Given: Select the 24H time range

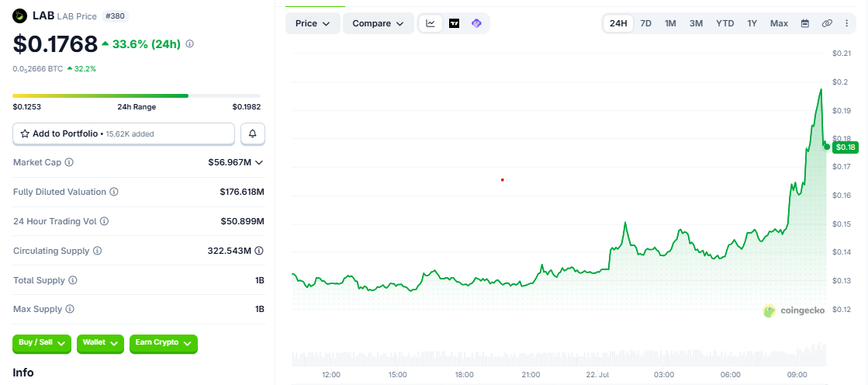Looking at the screenshot, I should click(x=618, y=23).
